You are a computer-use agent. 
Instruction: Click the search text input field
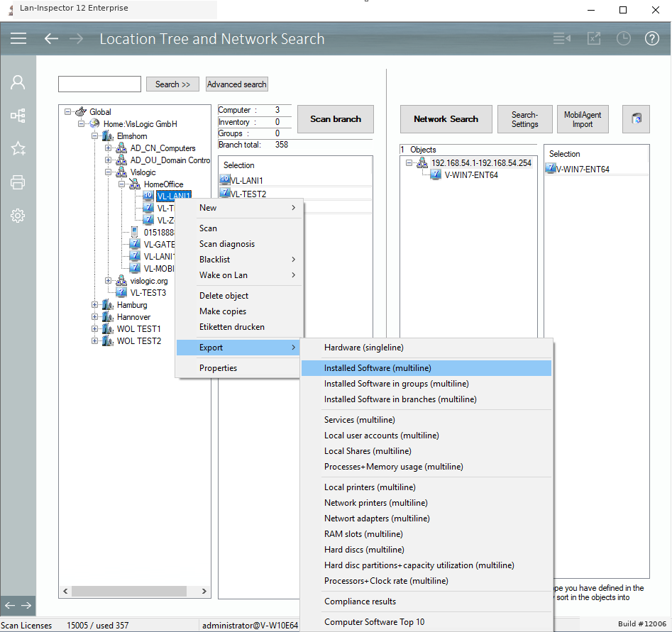pos(99,84)
